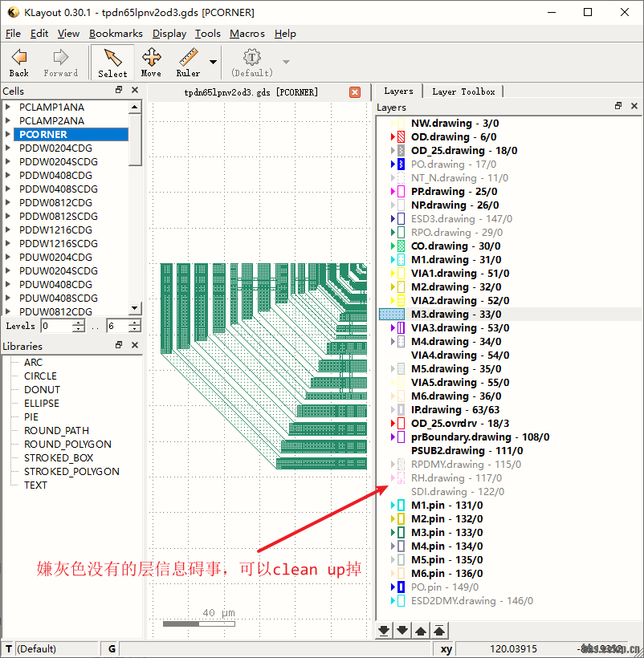Click the PP.drawing magenta swatch

coord(401,191)
